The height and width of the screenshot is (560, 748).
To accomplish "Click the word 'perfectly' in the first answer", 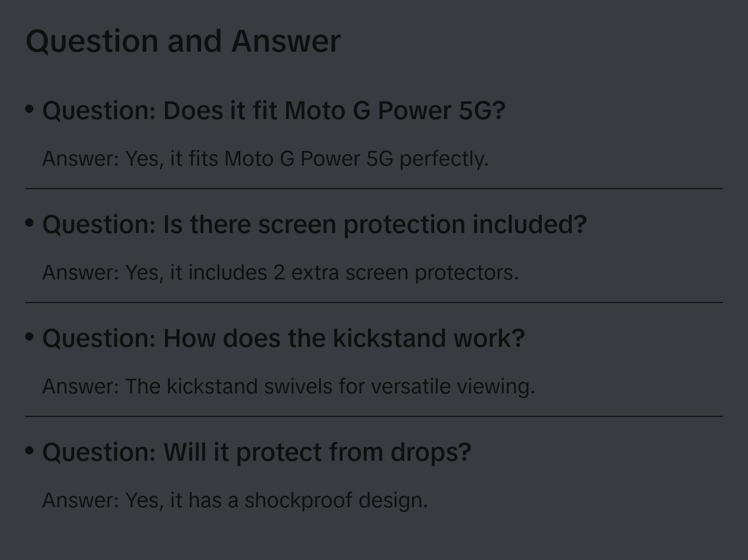I will (x=443, y=159).
